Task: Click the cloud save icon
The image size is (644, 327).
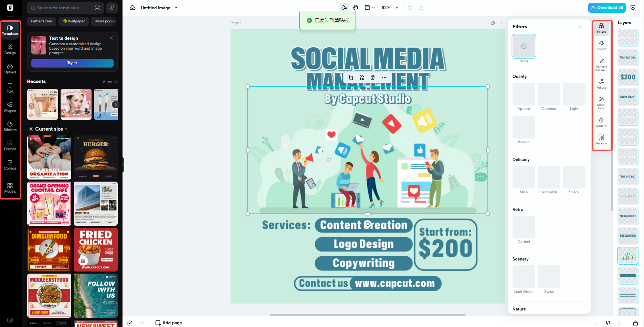Action: [133, 8]
